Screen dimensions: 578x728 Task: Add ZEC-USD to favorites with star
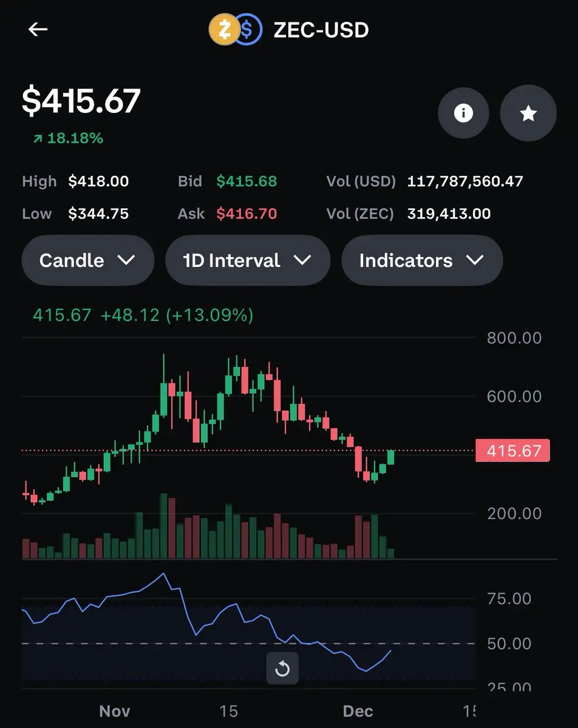tap(528, 113)
